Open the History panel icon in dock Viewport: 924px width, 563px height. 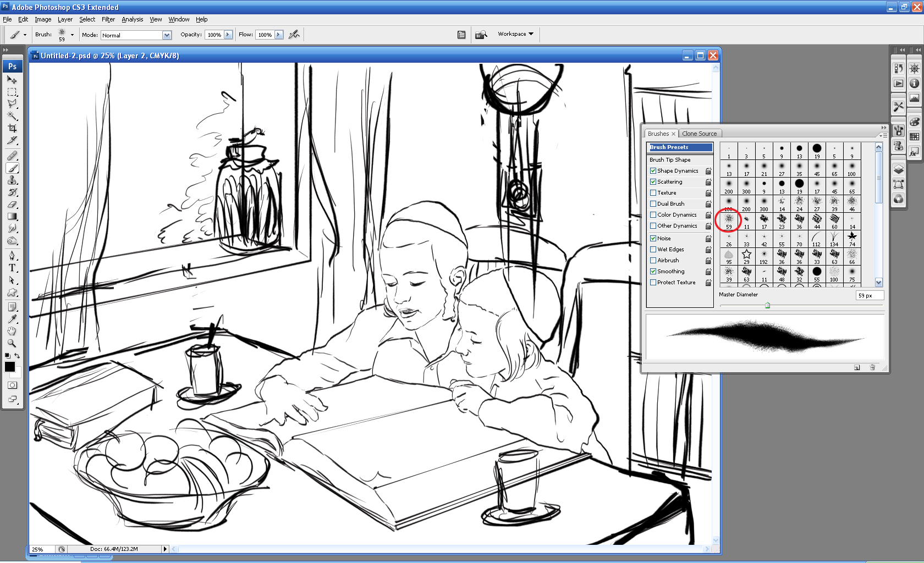click(x=898, y=68)
